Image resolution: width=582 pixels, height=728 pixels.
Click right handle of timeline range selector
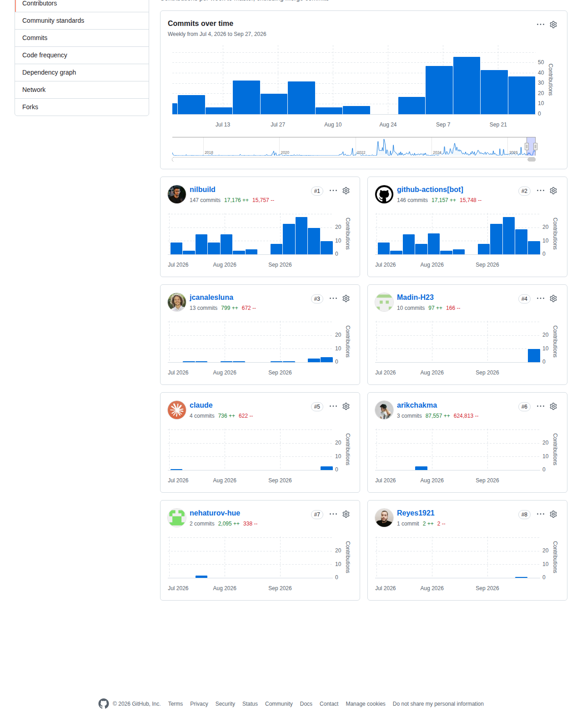(536, 147)
